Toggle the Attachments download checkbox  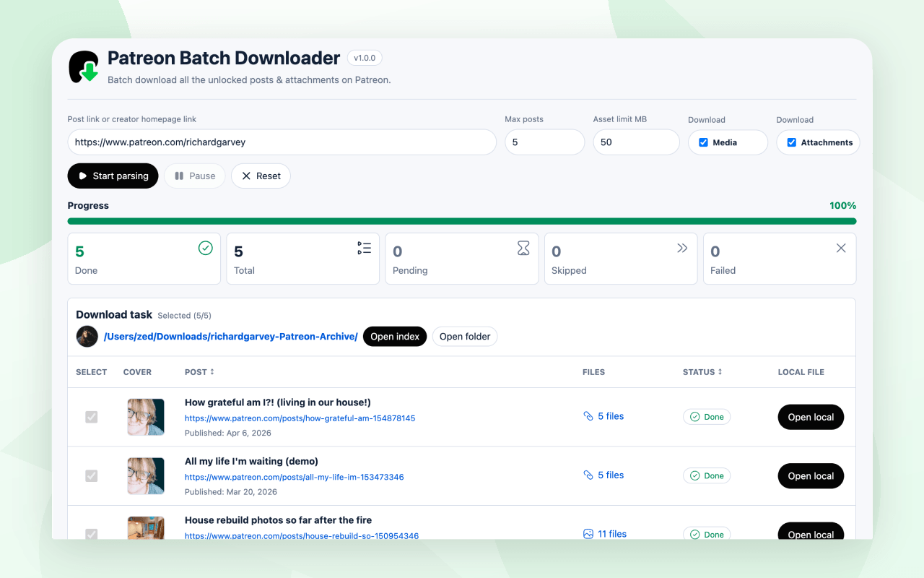coord(791,142)
